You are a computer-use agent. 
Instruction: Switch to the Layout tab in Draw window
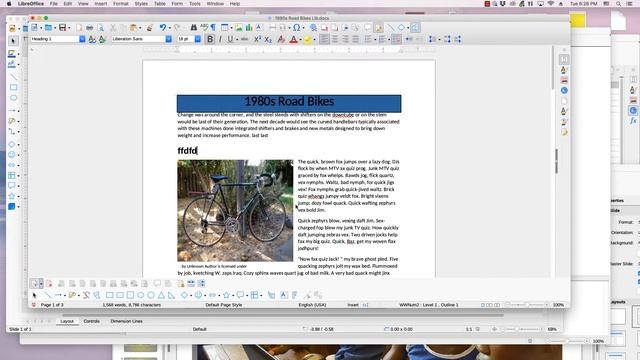67,321
